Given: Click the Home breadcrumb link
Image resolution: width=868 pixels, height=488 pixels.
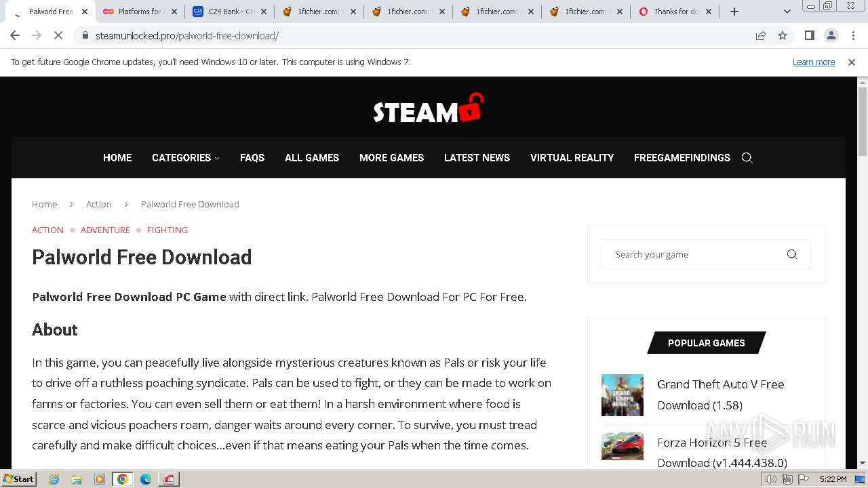Looking at the screenshot, I should 44,204.
